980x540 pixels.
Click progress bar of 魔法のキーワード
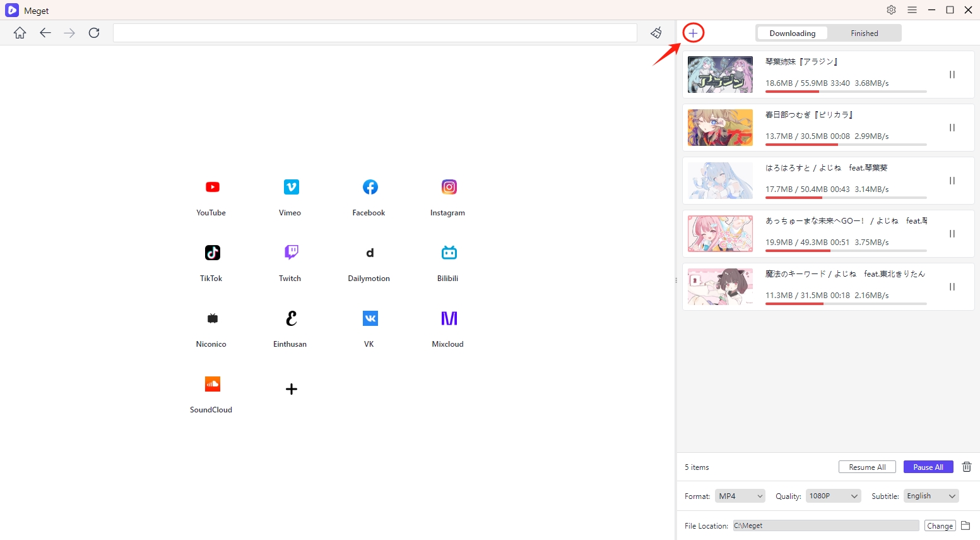pyautogui.click(x=846, y=304)
